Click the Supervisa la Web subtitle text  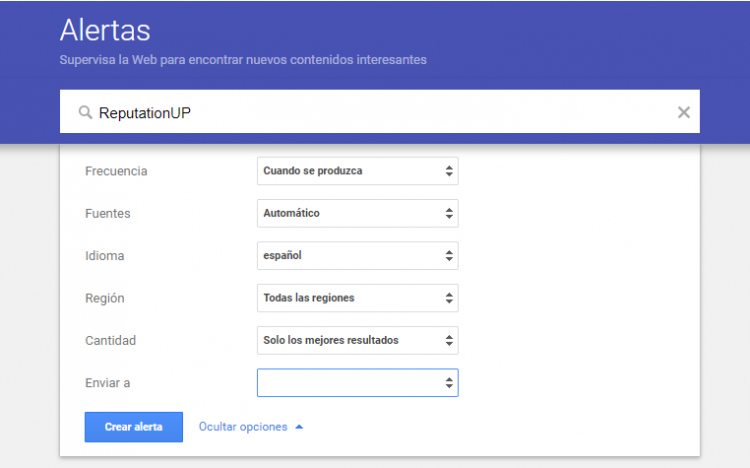click(243, 60)
